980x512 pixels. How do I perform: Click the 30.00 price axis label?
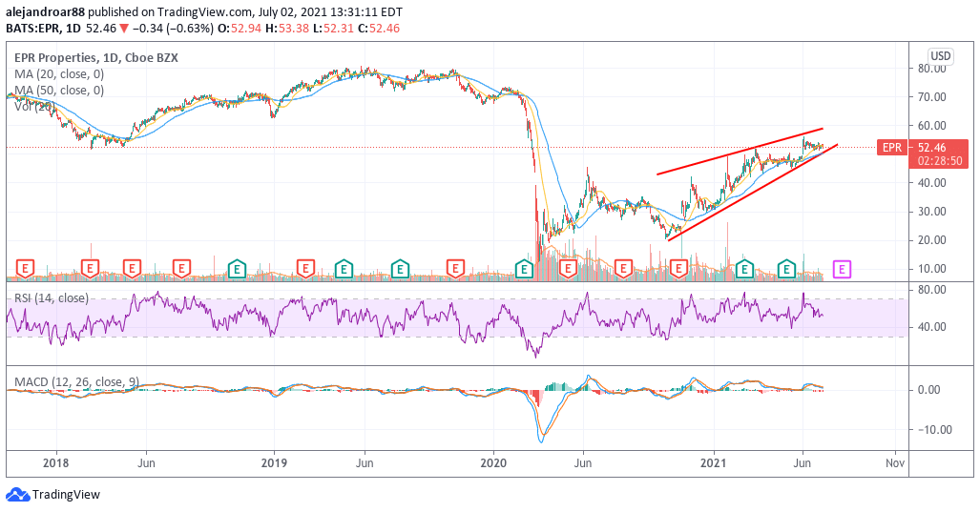tap(931, 211)
